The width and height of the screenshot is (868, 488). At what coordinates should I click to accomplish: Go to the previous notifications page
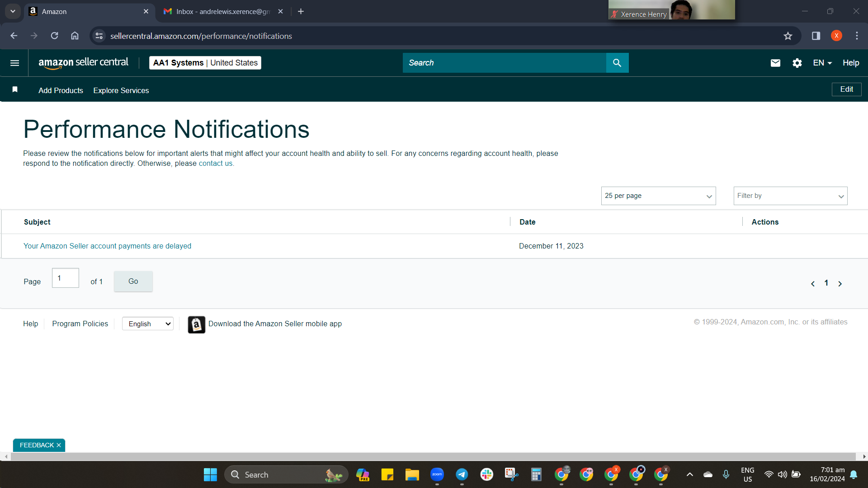(x=813, y=284)
